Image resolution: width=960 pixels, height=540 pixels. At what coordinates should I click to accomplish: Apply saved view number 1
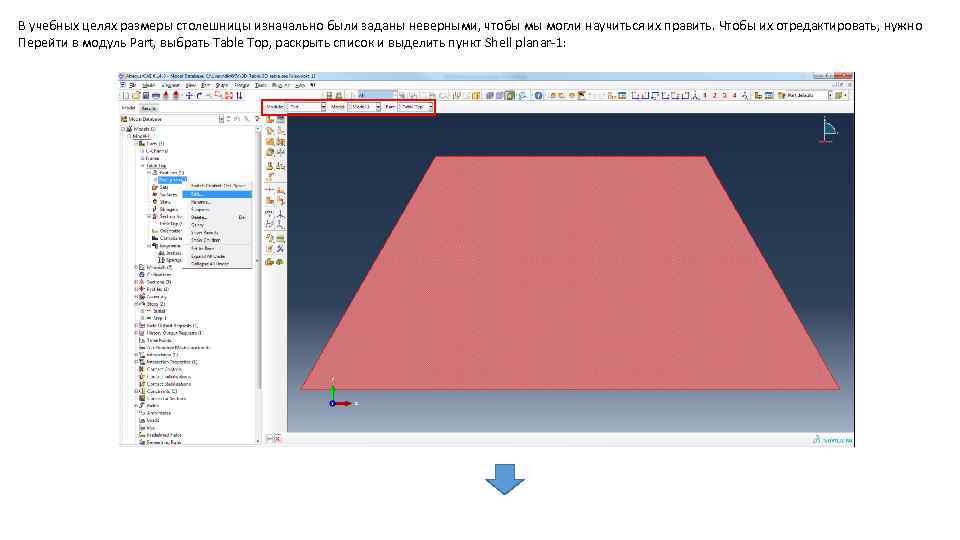pos(705,96)
